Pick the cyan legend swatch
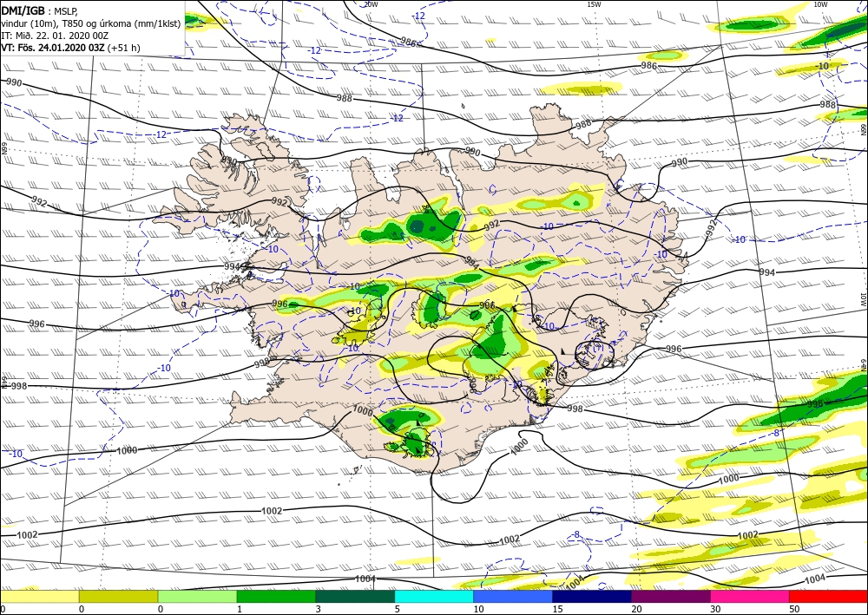Screen dimensions: 868x615 pyautogui.click(x=435, y=596)
